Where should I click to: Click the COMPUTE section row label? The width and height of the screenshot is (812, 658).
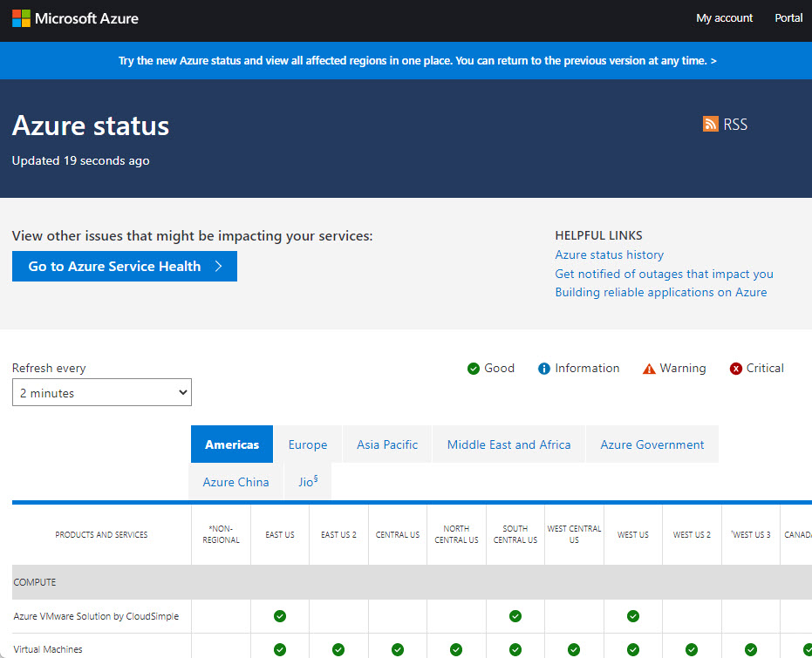35,582
